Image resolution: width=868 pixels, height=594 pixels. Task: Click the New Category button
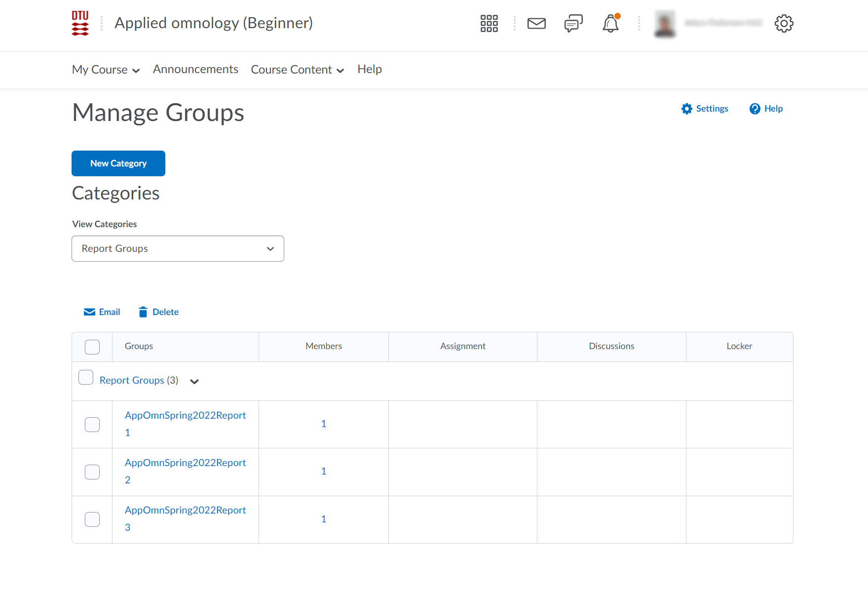pos(118,163)
